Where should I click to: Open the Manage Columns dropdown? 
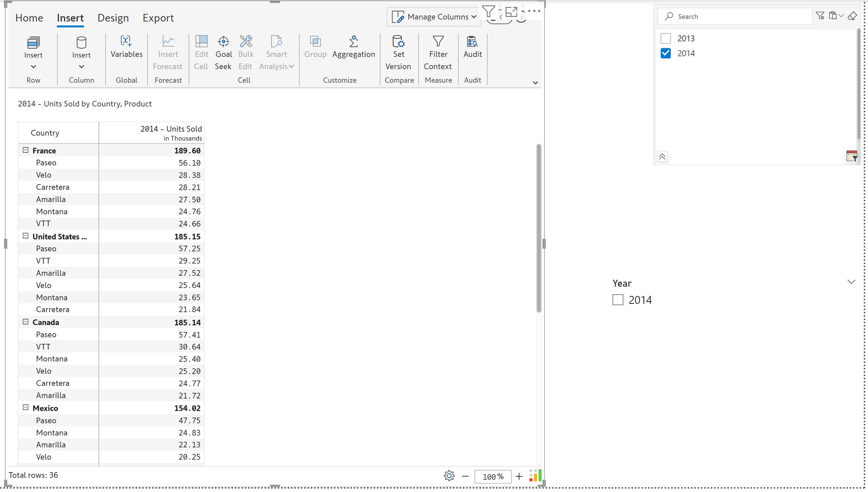coord(434,17)
